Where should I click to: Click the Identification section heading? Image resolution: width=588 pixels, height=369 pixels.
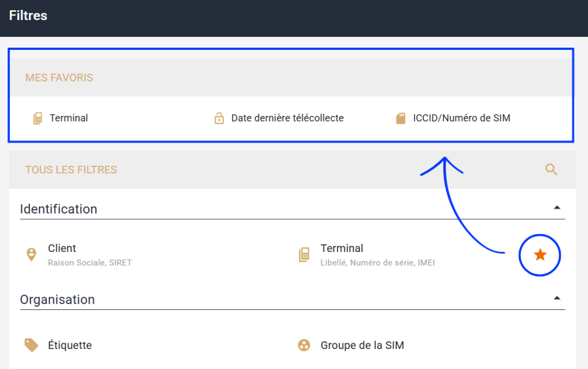pos(59,209)
